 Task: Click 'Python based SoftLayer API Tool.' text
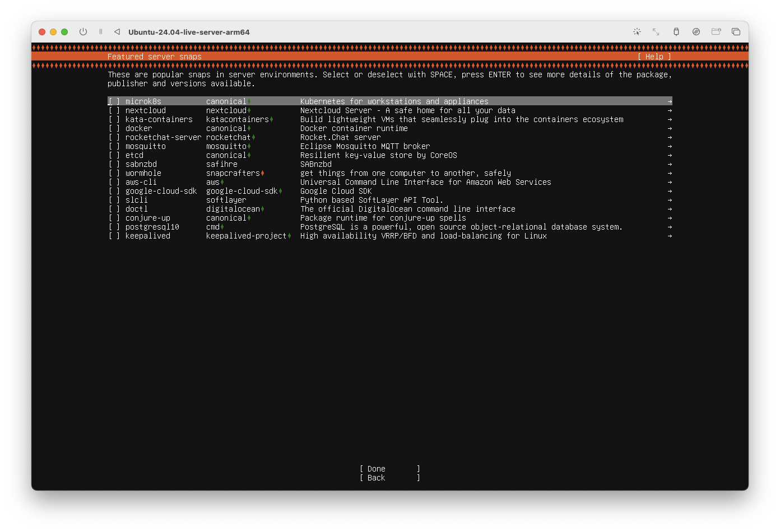372,200
